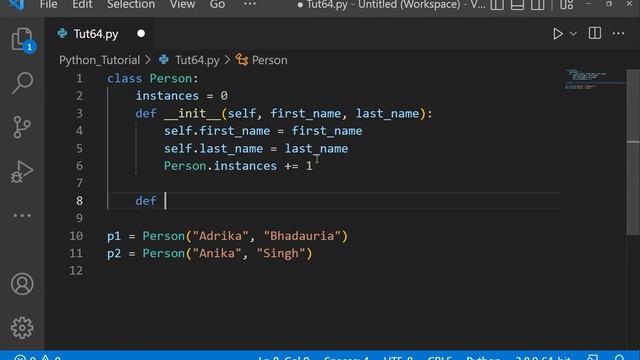Image resolution: width=640 pixels, height=360 pixels.
Task: Close the Tut64.py tab via unsaved dot
Action: coord(141,33)
